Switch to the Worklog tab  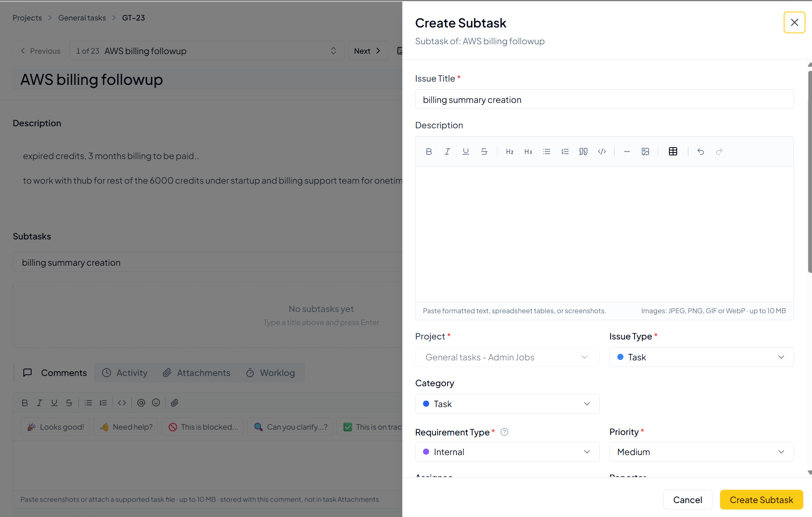click(271, 373)
